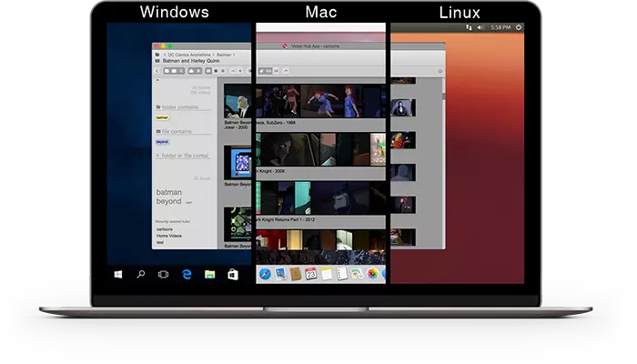This screenshot has width=637, height=364.
Task: Open the recently opened hub "cartoons"
Action: pyautogui.click(x=165, y=229)
